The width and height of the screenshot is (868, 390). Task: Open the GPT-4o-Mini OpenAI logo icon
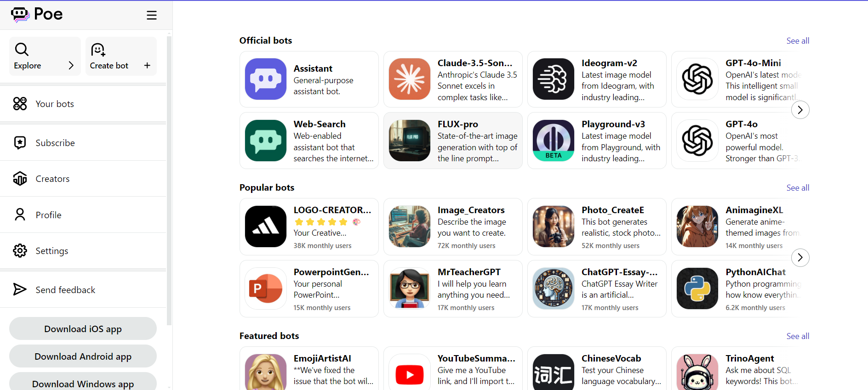tap(697, 79)
